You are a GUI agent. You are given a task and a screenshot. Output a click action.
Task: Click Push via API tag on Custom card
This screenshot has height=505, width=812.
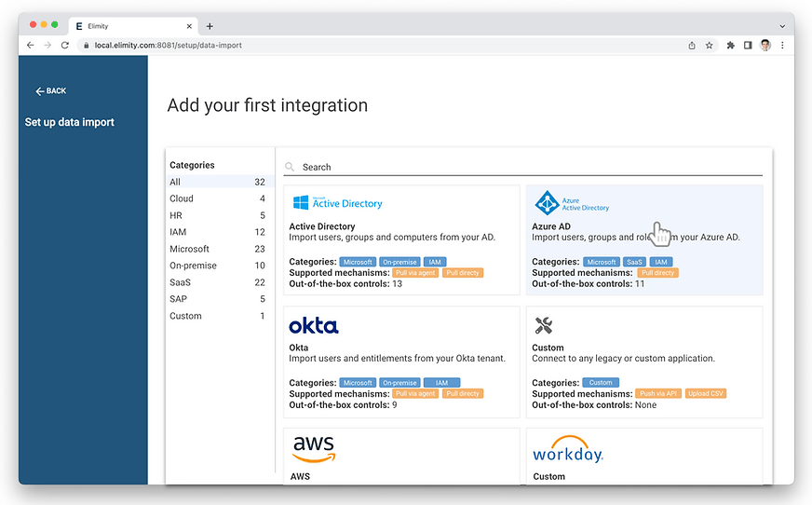[658, 393]
